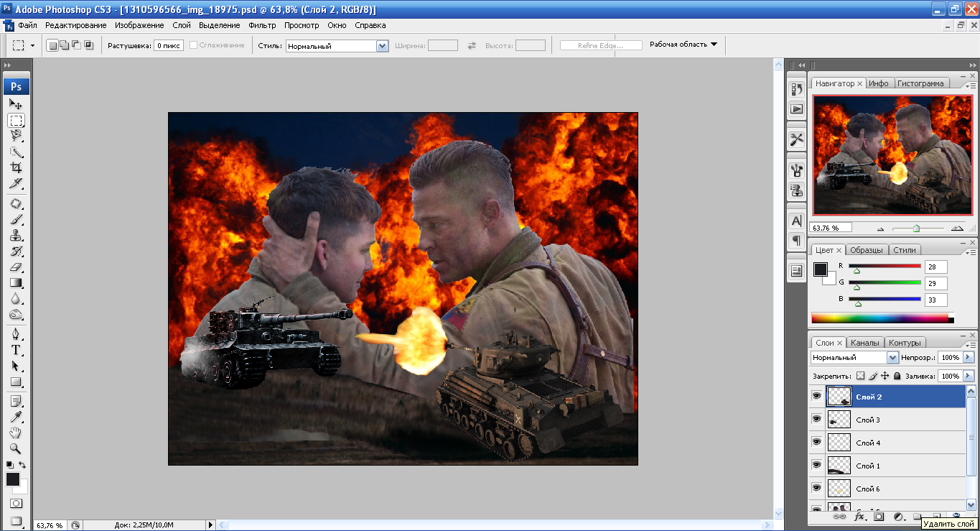Select the Slice tool
Screen dimensions: 980x531
(x=16, y=184)
